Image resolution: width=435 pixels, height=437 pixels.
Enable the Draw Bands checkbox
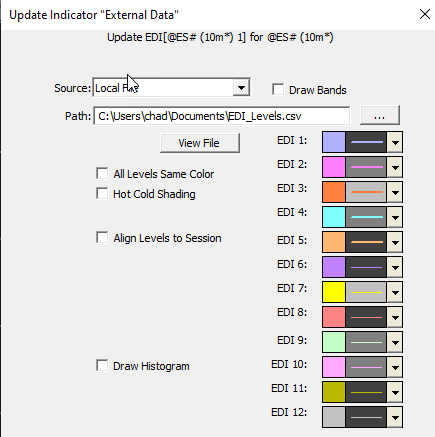(278, 90)
